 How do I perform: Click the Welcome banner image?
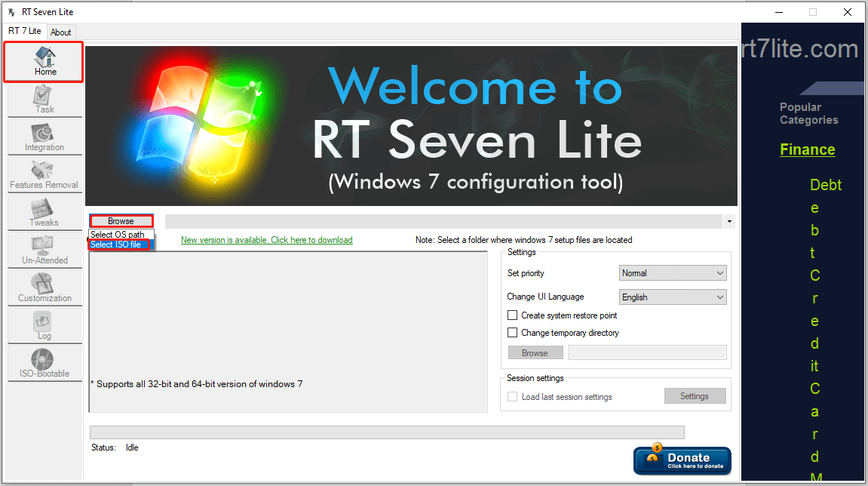(411, 126)
